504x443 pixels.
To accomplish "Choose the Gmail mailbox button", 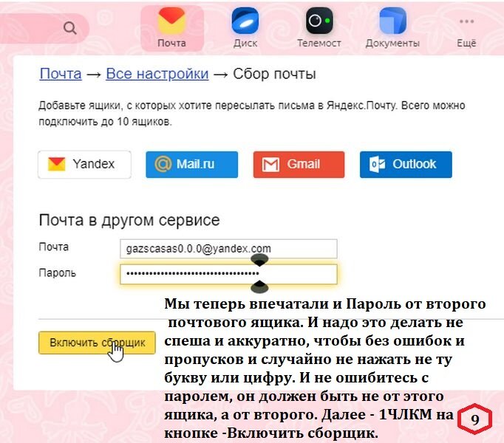I will click(299, 164).
